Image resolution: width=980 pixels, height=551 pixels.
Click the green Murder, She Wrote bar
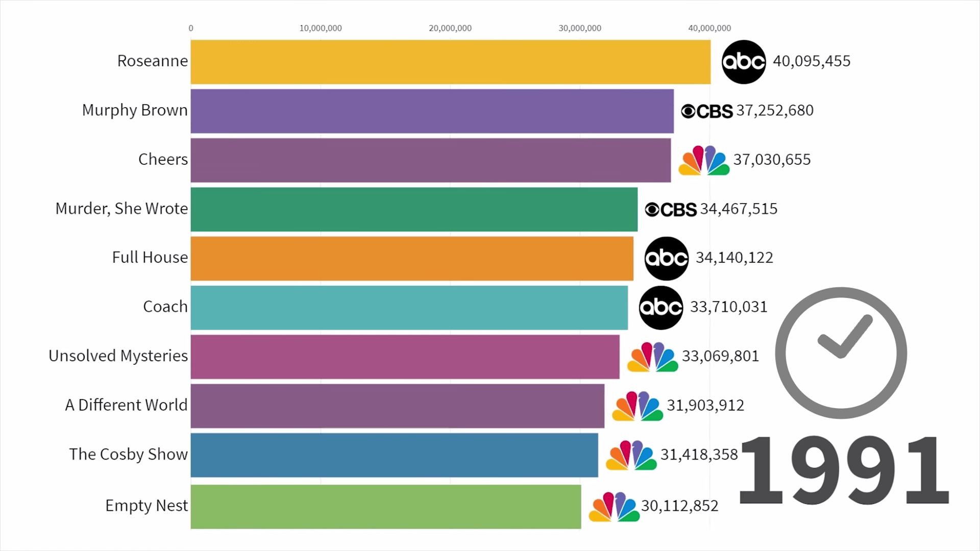click(414, 209)
